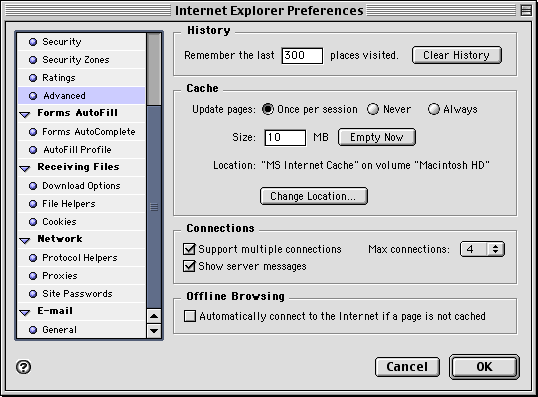Click the OK button

484,367
